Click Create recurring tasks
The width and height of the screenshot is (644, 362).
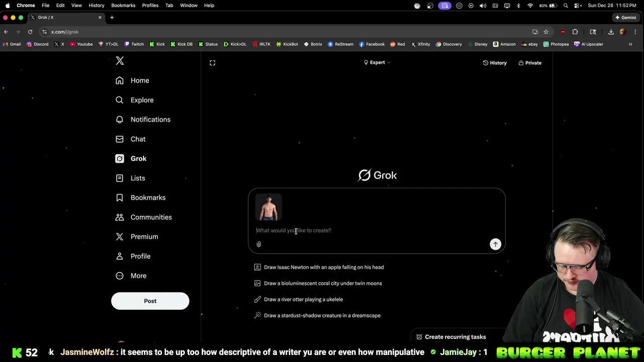[451, 337]
